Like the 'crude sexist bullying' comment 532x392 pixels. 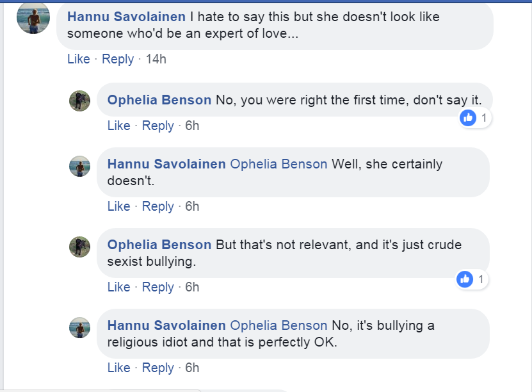(x=118, y=287)
